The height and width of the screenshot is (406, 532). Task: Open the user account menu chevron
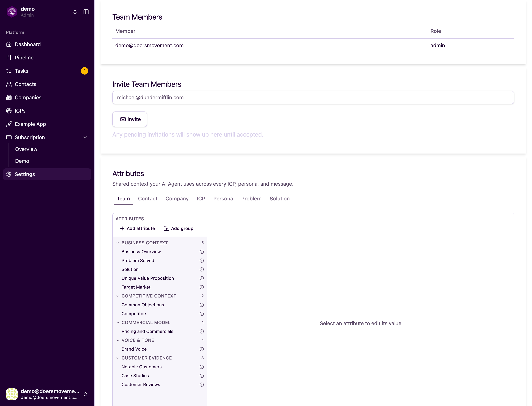85,394
